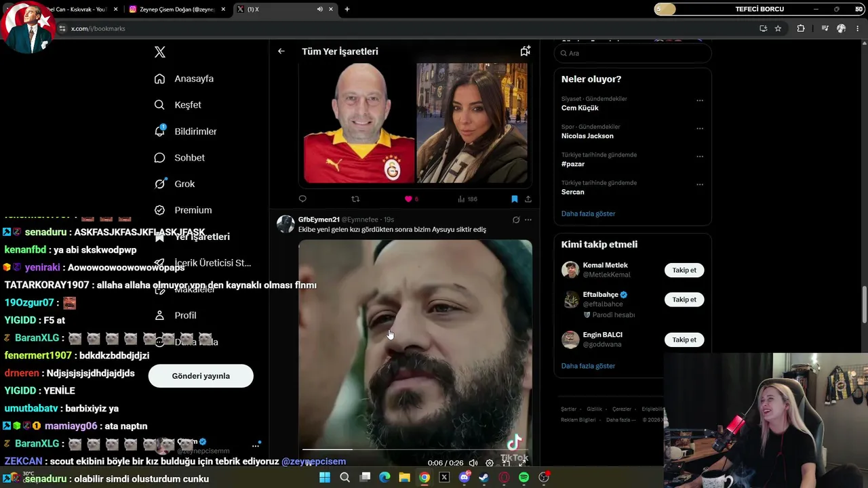The width and height of the screenshot is (868, 488).
Task: Open Windows taskbar search
Action: (344, 478)
